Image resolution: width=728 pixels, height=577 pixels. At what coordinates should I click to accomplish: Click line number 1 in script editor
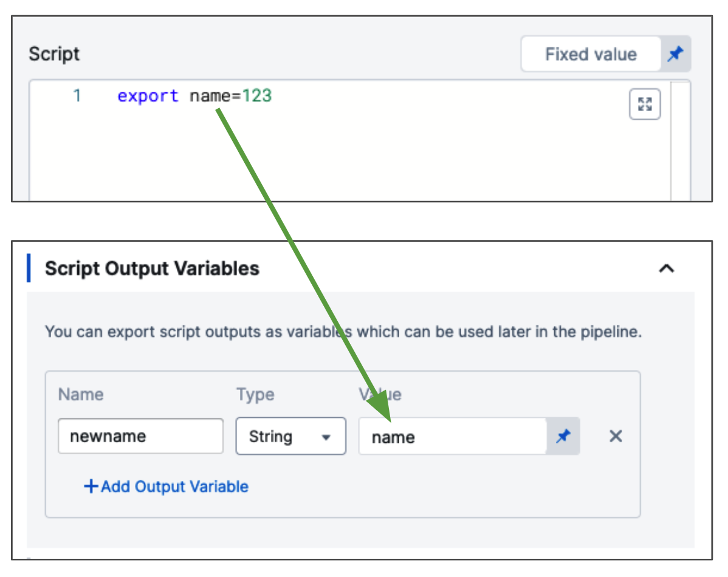(77, 96)
